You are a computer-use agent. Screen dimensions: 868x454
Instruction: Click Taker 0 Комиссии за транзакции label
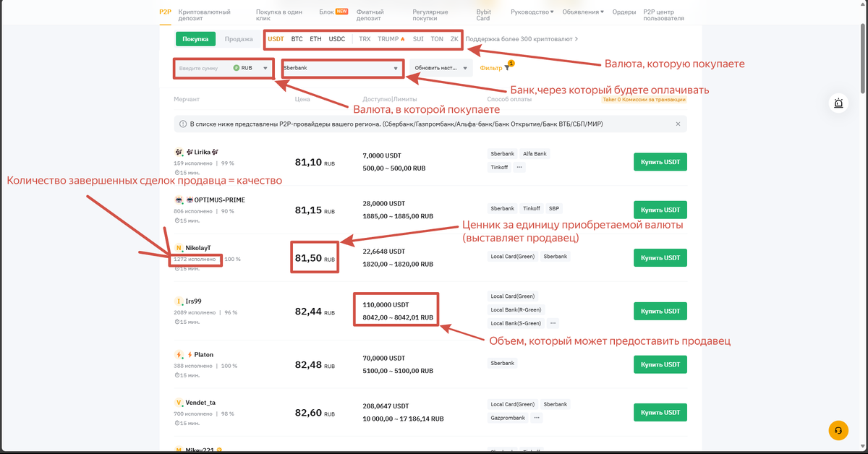[644, 100]
